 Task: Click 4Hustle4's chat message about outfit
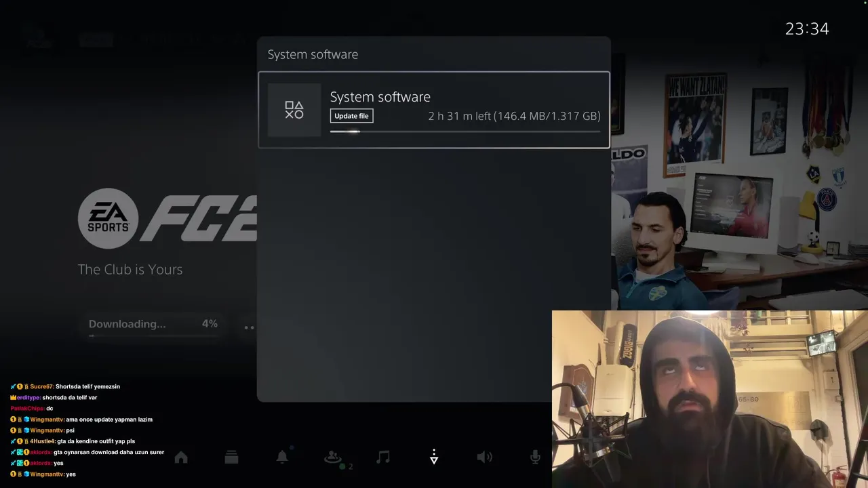pos(73,441)
